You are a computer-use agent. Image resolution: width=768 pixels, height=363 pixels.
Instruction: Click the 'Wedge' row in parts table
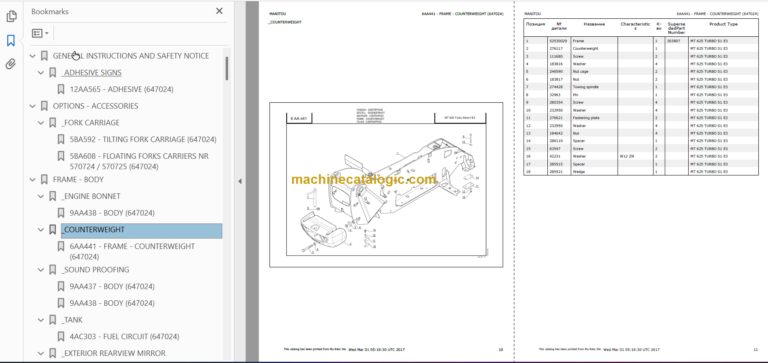[641, 171]
